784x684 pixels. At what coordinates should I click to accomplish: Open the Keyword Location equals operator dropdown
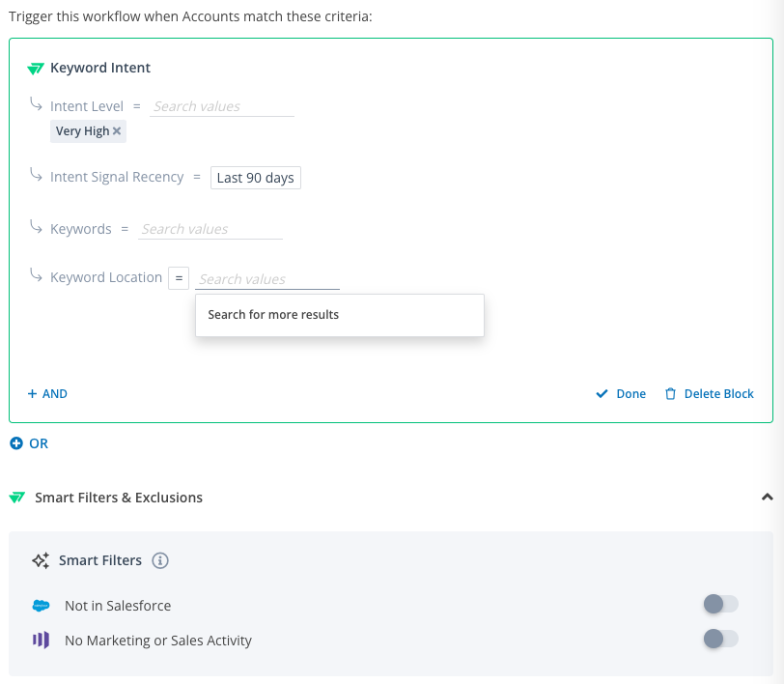click(x=179, y=278)
